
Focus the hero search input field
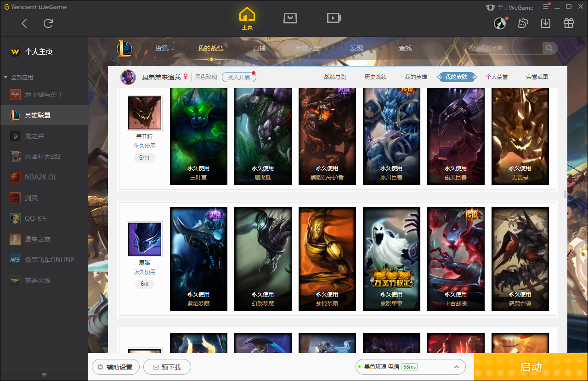(503, 48)
